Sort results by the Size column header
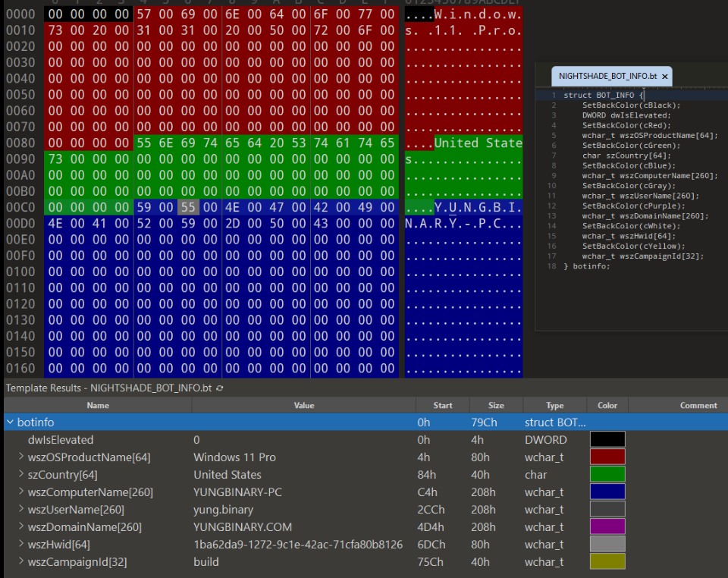Image resolution: width=728 pixels, height=578 pixels. click(496, 405)
